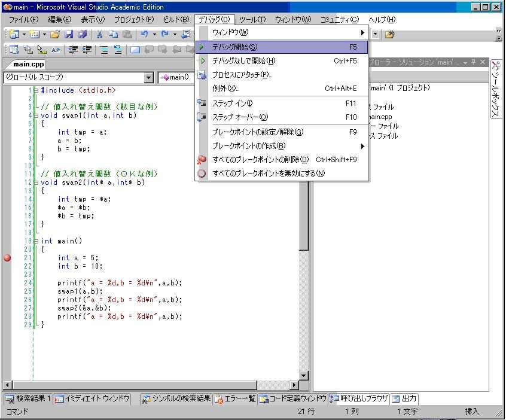Select 例外 menu item

[x=282, y=89]
